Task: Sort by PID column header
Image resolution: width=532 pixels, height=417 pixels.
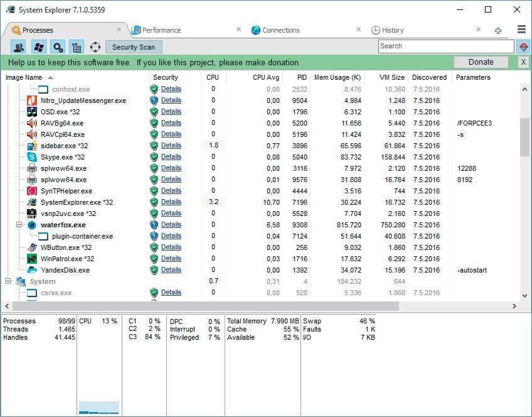Action: (x=302, y=77)
